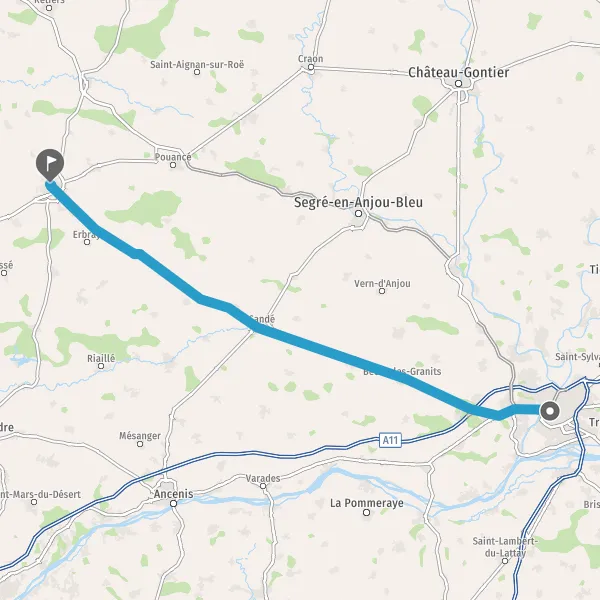This screenshot has width=600, height=600.
Task: Select the Saint-Lambert-du-Lattay label
Action: (505, 547)
